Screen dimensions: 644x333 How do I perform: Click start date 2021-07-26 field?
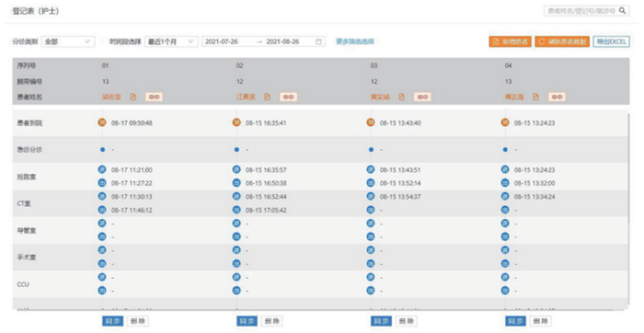222,41
